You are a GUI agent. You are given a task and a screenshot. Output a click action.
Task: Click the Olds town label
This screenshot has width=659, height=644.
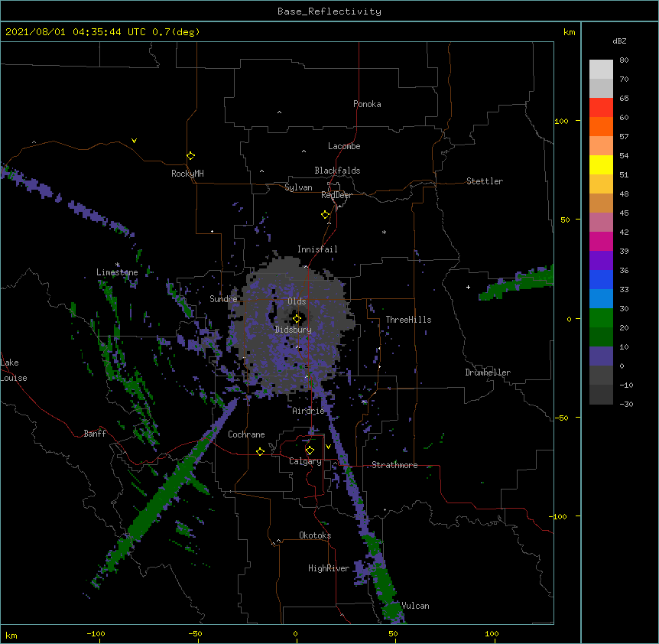(297, 301)
